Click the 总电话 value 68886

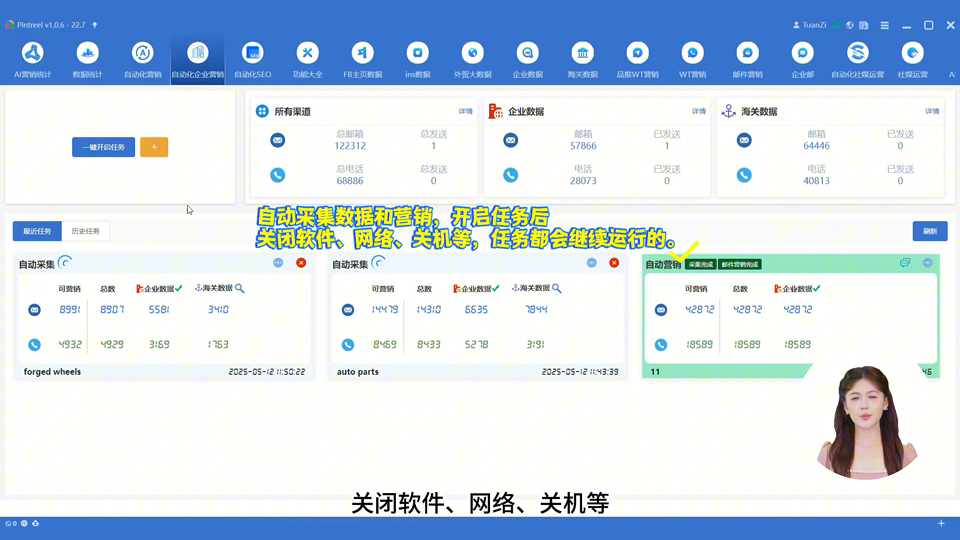coord(350,181)
